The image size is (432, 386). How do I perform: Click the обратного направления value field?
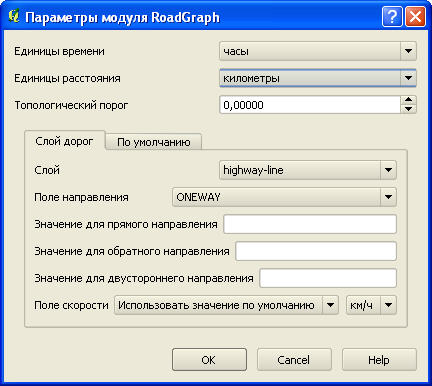pos(316,251)
